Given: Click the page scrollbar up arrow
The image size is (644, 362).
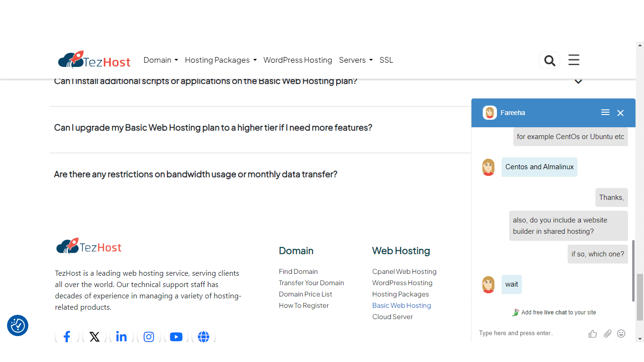Looking at the screenshot, I should click(x=640, y=46).
